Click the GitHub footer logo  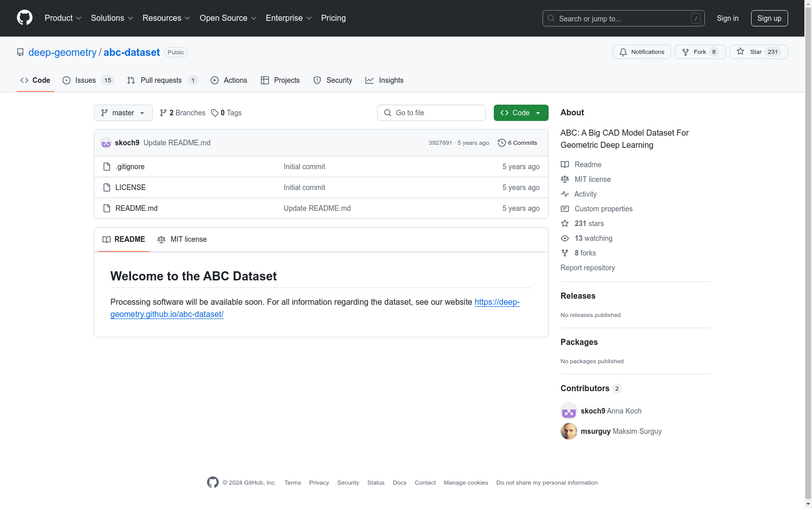213,483
